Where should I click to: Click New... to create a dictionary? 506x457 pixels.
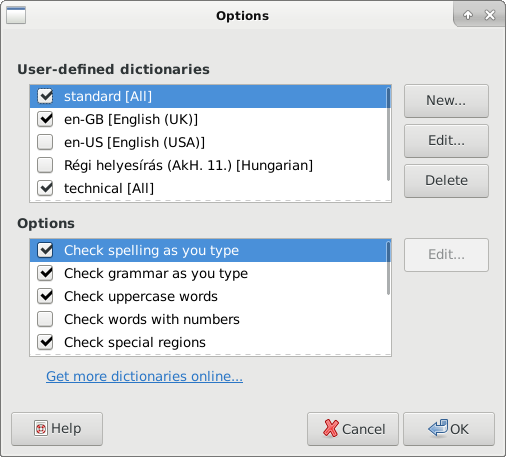click(x=446, y=101)
